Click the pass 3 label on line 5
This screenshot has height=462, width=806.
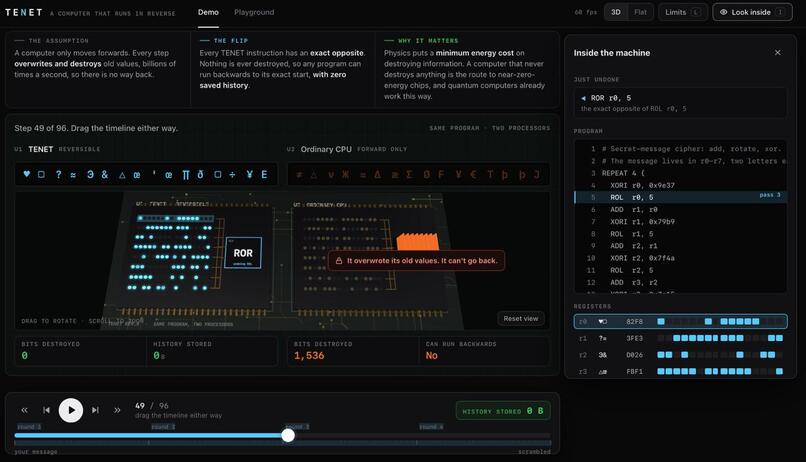pos(770,195)
